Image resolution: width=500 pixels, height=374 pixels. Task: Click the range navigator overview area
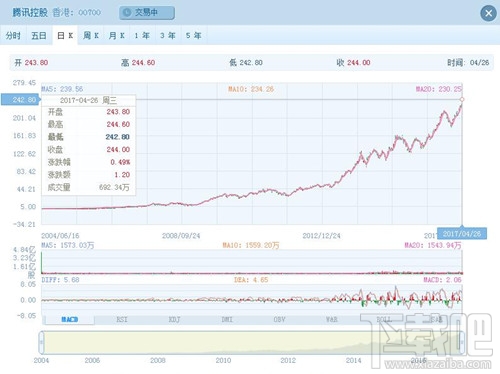(252, 343)
